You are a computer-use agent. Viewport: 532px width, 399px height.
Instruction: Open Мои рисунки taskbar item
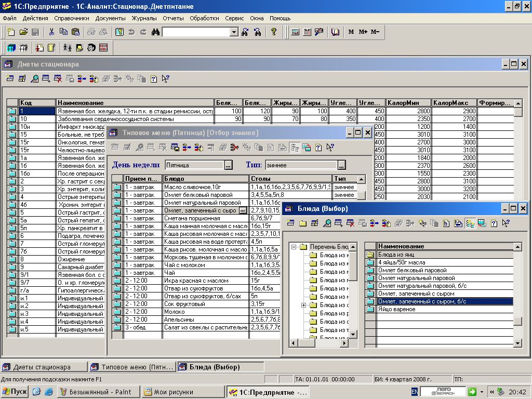tap(183, 392)
